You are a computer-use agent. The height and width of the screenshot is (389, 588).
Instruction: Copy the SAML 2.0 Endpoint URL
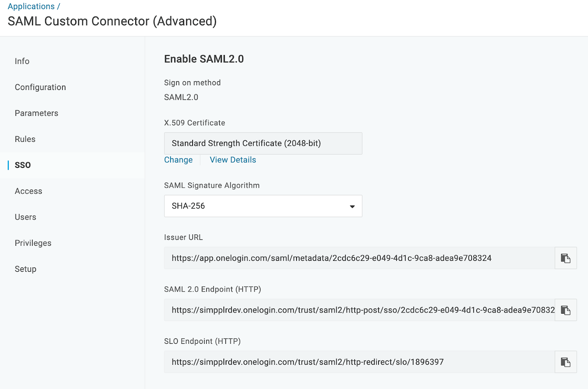565,310
